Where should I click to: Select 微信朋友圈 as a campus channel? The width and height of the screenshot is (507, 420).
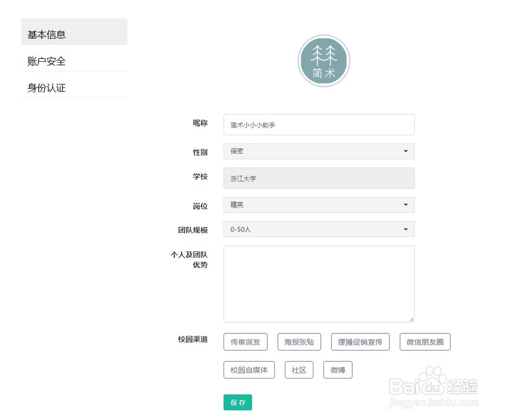[x=425, y=341]
